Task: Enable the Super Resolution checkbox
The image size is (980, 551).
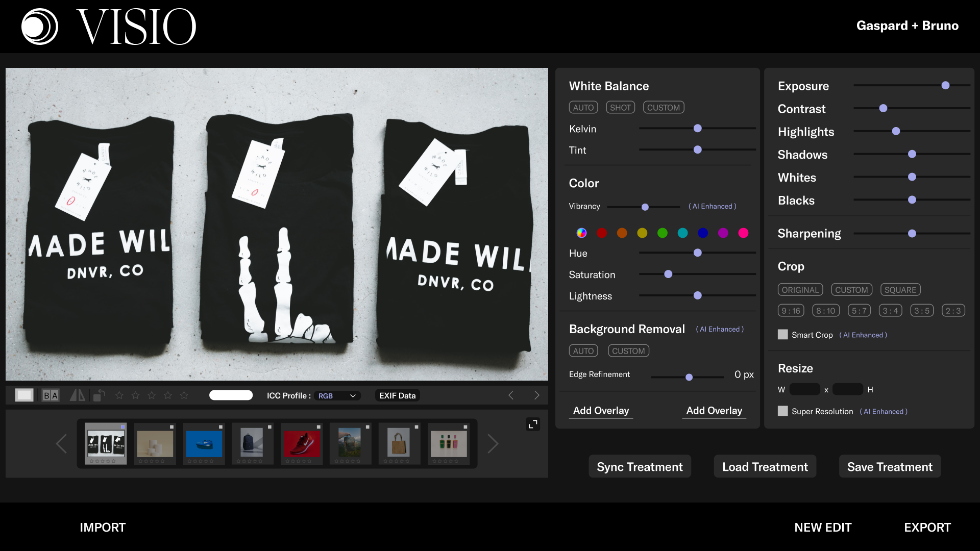Action: click(783, 411)
